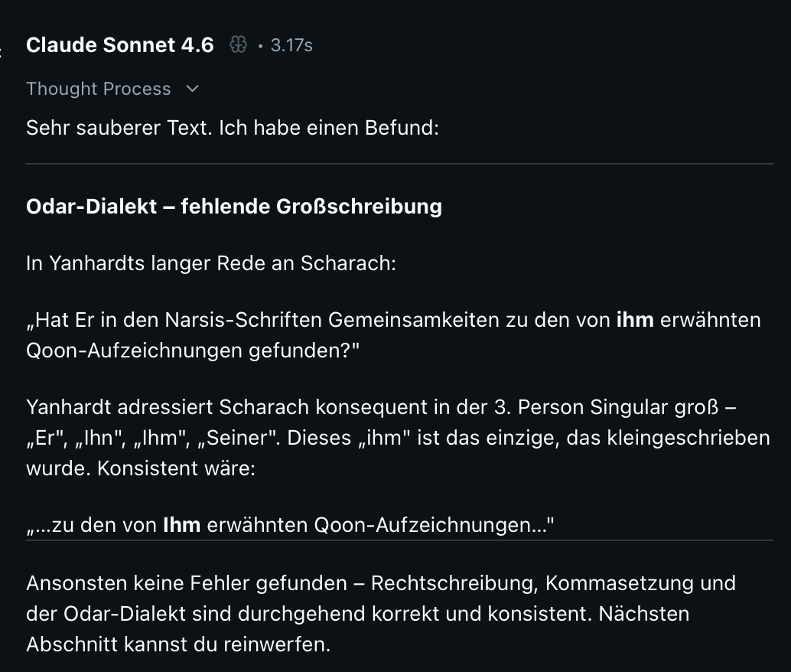Click the line "In Yanhardts langer Rede an Scharach"
The width and height of the screenshot is (791, 672).
[x=210, y=263]
